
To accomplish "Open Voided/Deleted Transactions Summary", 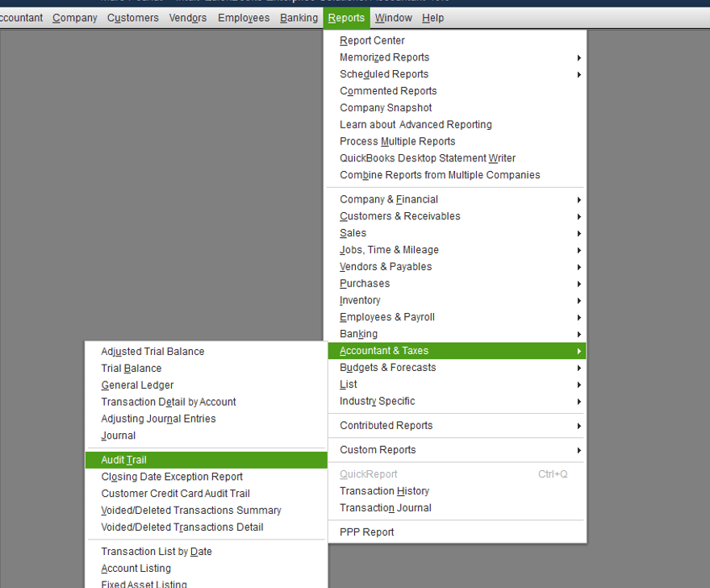I will point(206,510).
